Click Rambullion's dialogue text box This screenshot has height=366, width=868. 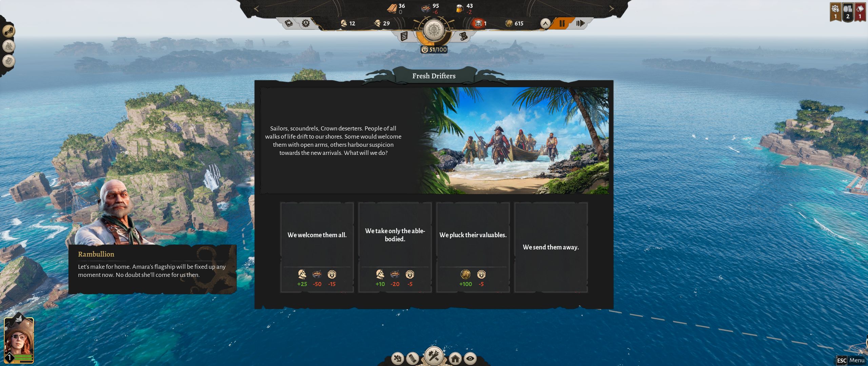click(153, 269)
